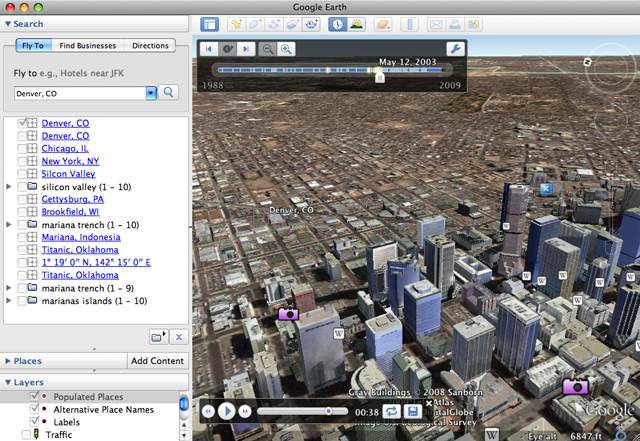Open the Gettysburg, PA search result
Viewport: 640px width, 441px height.
click(x=72, y=199)
